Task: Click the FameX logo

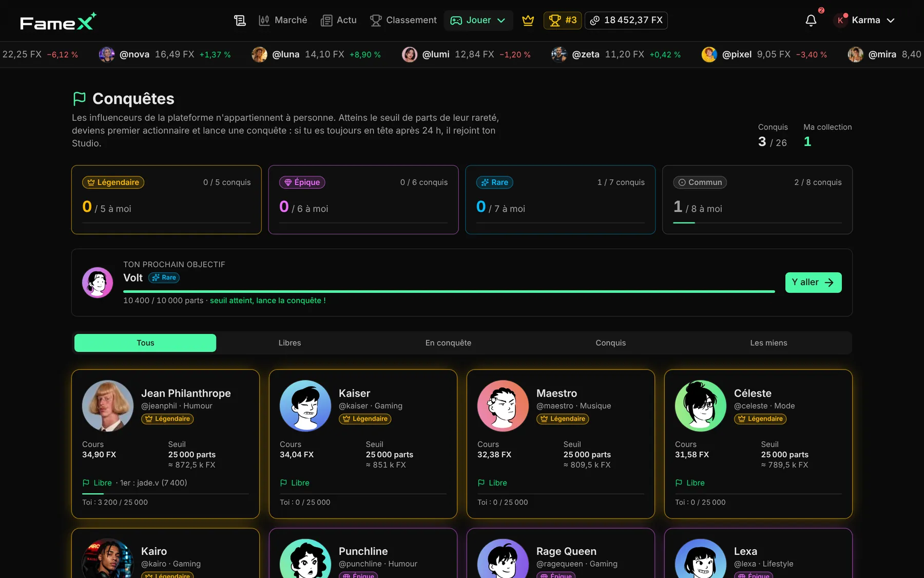Action: 58,22
